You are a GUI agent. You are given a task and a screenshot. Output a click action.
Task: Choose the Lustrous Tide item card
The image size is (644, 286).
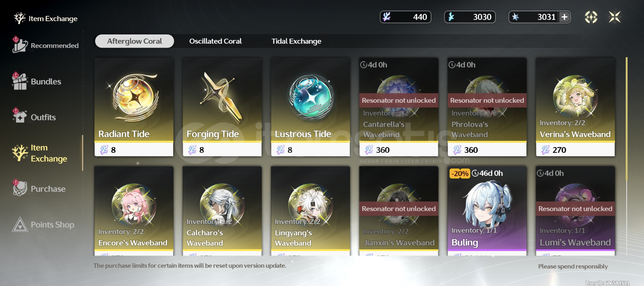(x=311, y=107)
